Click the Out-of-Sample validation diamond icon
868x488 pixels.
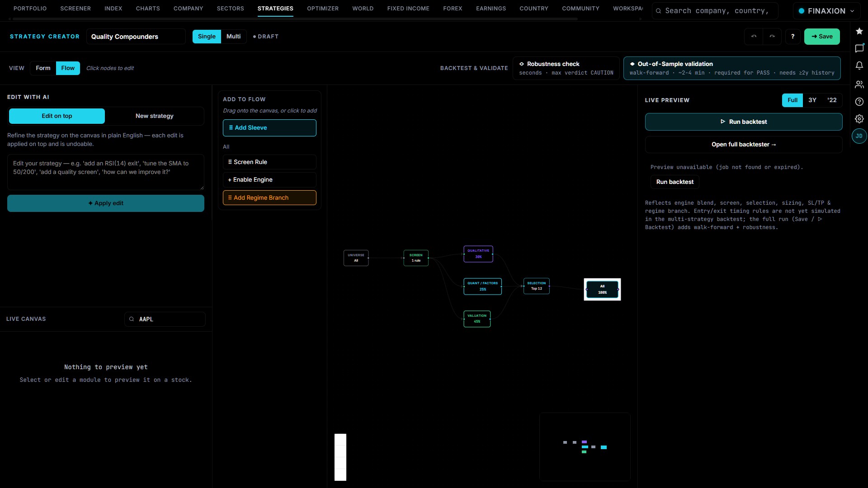coord(632,64)
